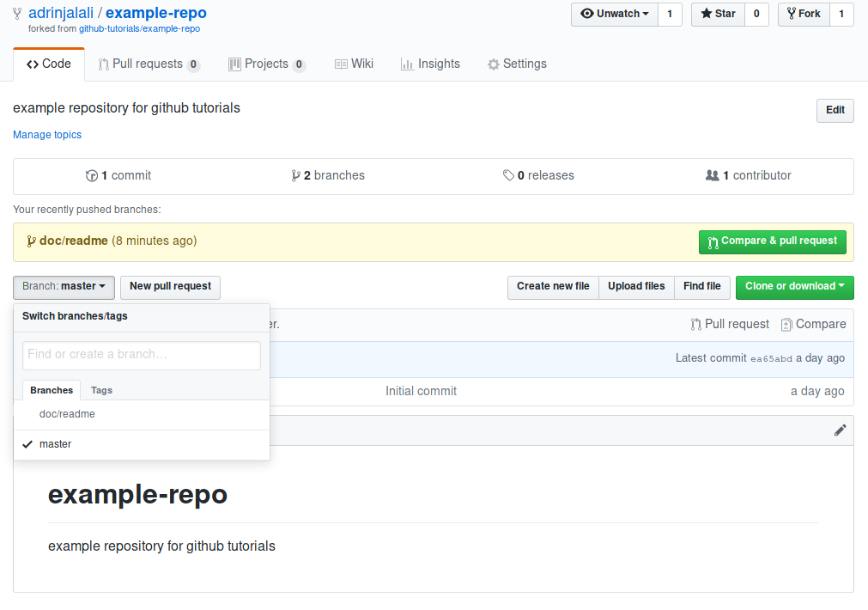
Task: Click the Pull request link in compare bar
Action: tap(730, 325)
